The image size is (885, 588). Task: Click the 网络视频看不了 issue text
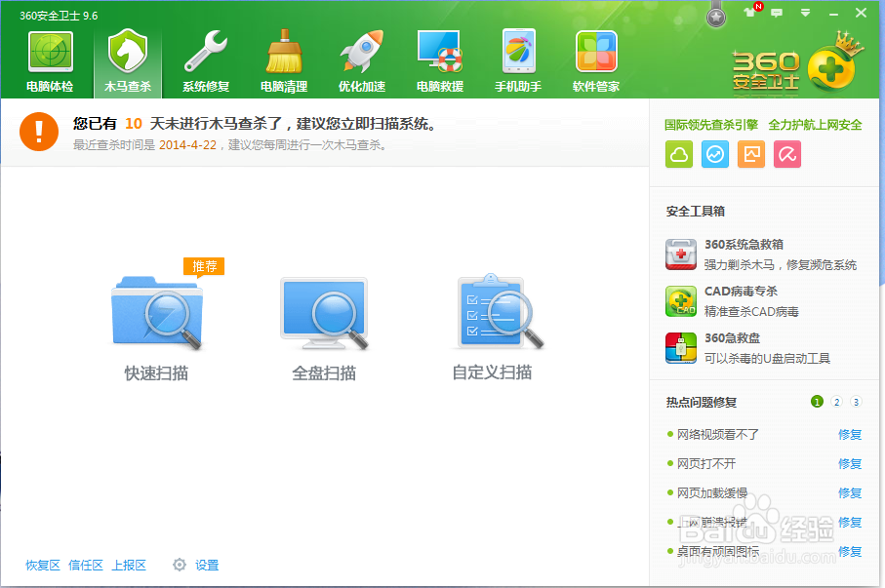718,435
